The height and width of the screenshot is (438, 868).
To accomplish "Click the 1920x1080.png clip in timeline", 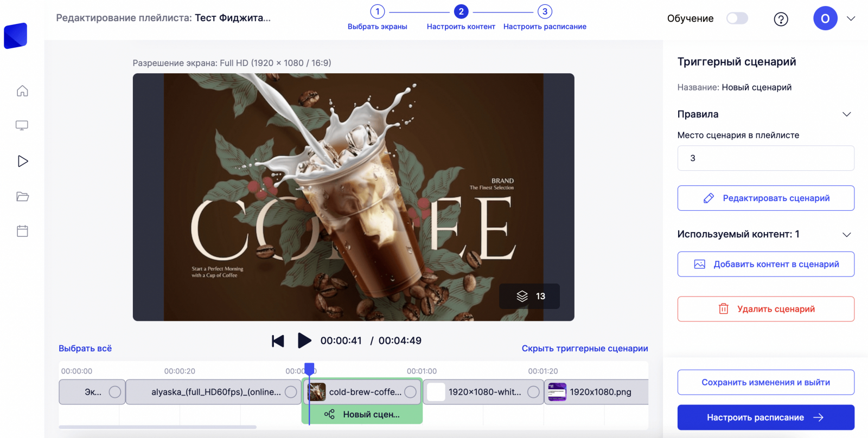I will (x=596, y=392).
